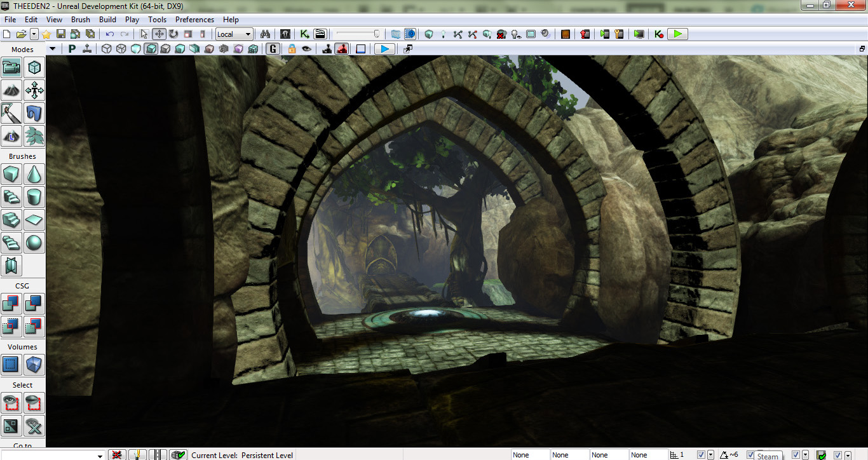Screen dimensions: 868x460
Task: Click the Open folder icon
Action: pos(21,34)
